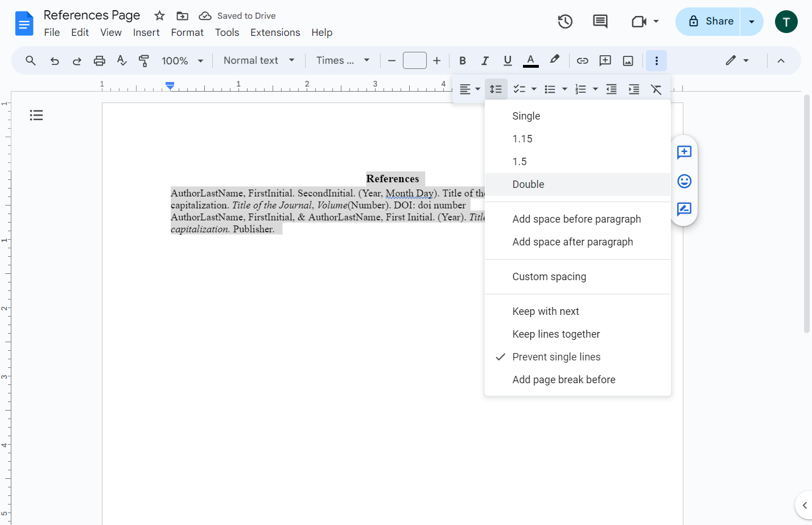Click the paint format roller icon

pos(144,60)
